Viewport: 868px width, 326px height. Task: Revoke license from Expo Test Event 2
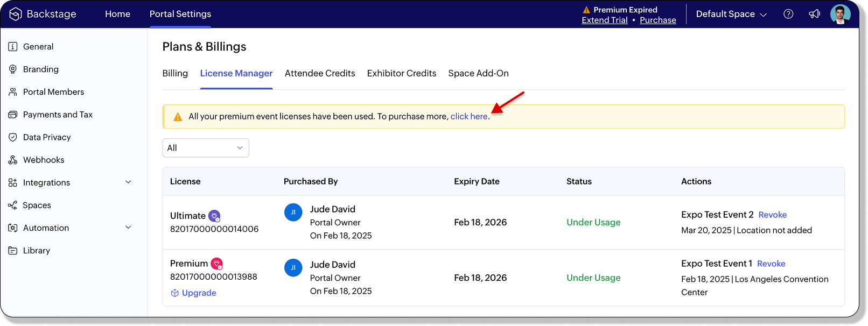773,215
